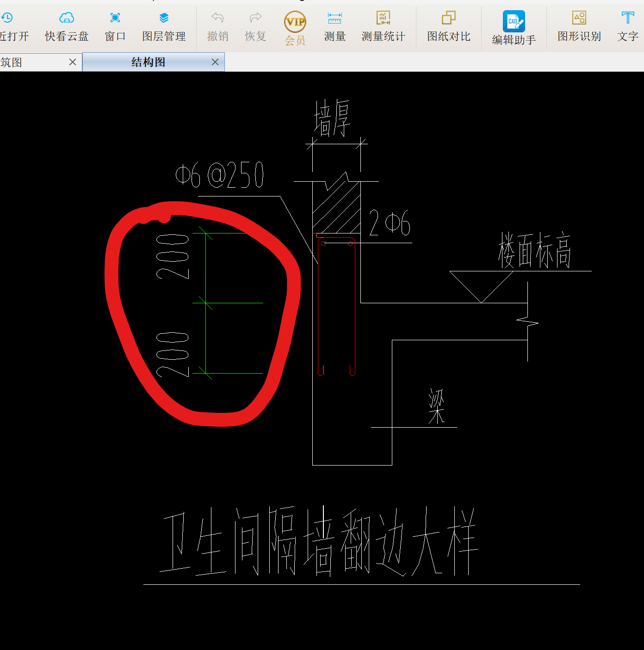Image resolution: width=644 pixels, height=650 pixels.
Task: Close the 筑图 tab
Action: (73, 62)
